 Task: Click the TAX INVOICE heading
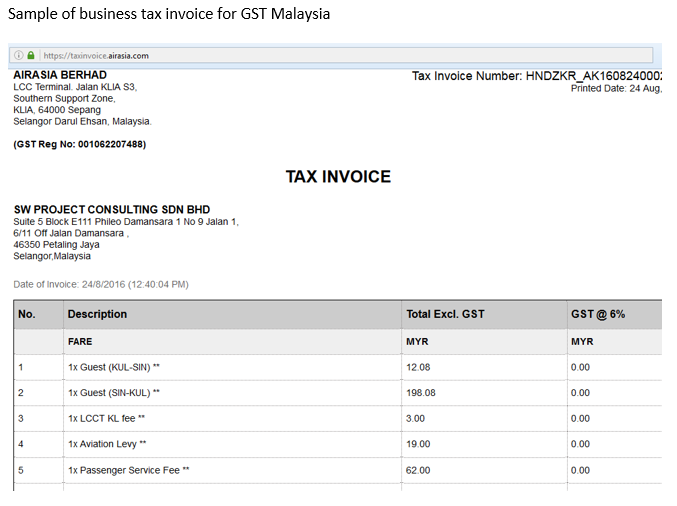click(338, 177)
